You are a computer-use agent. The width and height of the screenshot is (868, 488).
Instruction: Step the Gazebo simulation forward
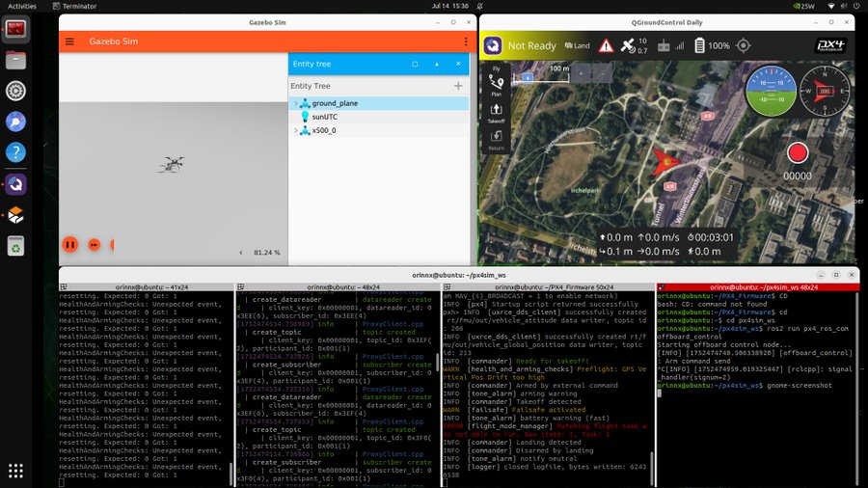pos(95,245)
